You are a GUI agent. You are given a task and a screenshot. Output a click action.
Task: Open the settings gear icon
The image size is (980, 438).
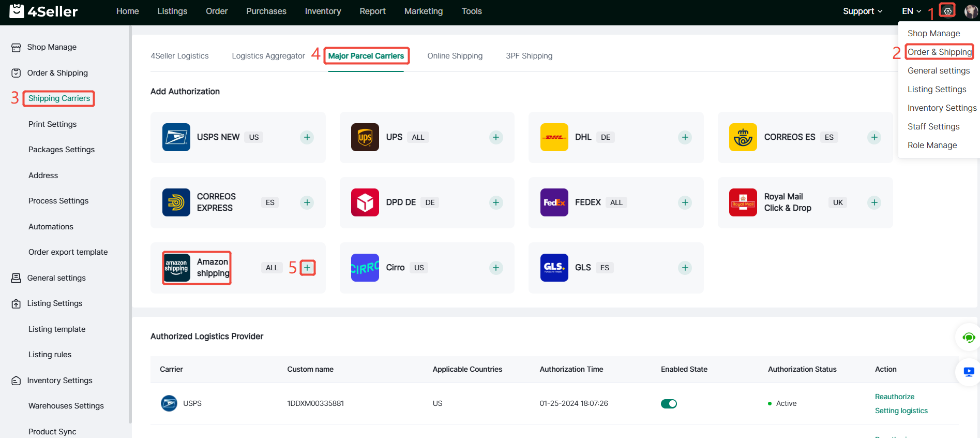(x=947, y=11)
